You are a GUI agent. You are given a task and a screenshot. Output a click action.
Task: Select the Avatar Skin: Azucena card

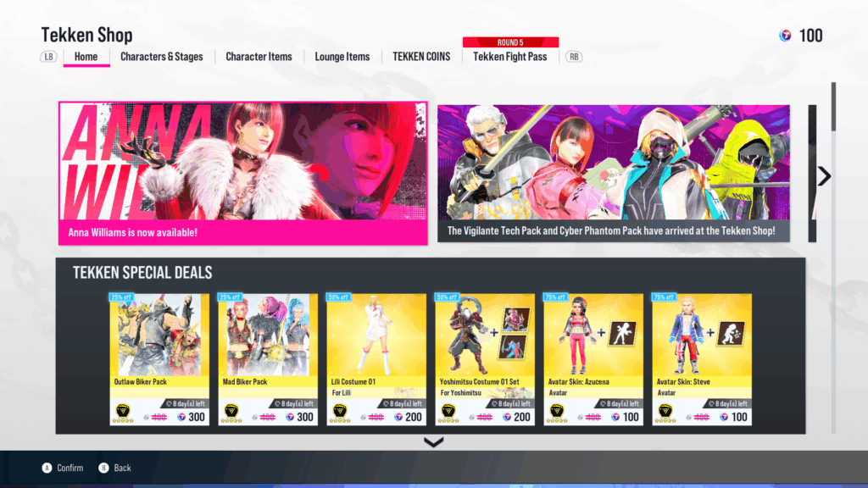pos(593,359)
